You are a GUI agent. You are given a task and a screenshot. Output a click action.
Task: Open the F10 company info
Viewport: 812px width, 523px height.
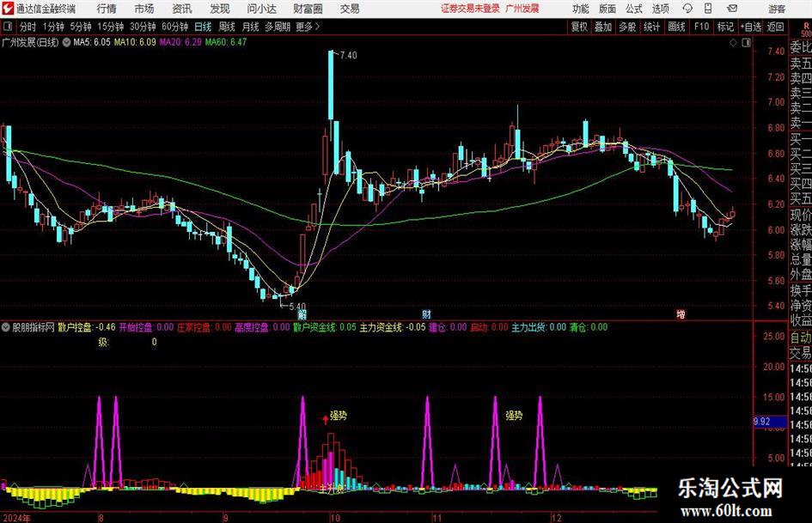coord(701,27)
